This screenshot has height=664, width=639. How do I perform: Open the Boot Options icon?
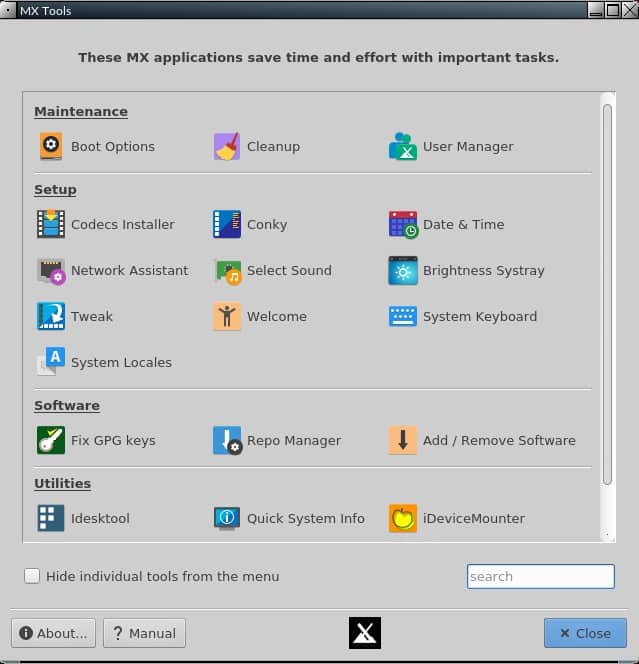(51, 147)
